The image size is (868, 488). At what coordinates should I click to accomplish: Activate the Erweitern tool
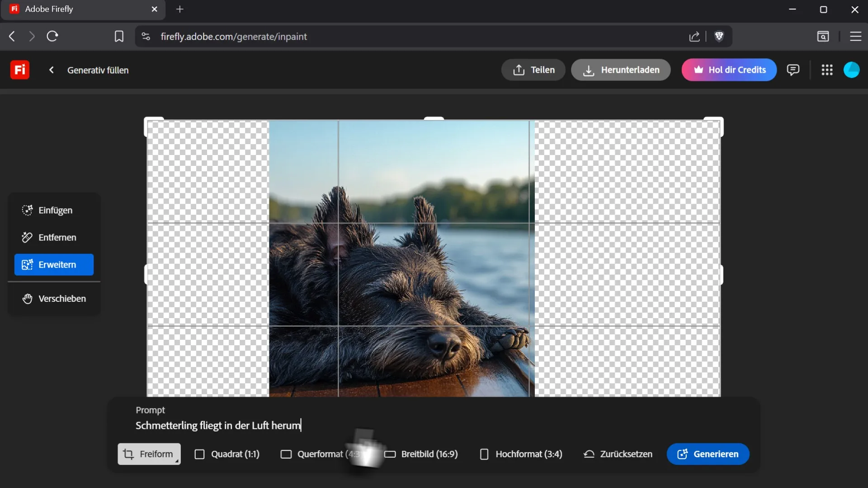[54, 265]
